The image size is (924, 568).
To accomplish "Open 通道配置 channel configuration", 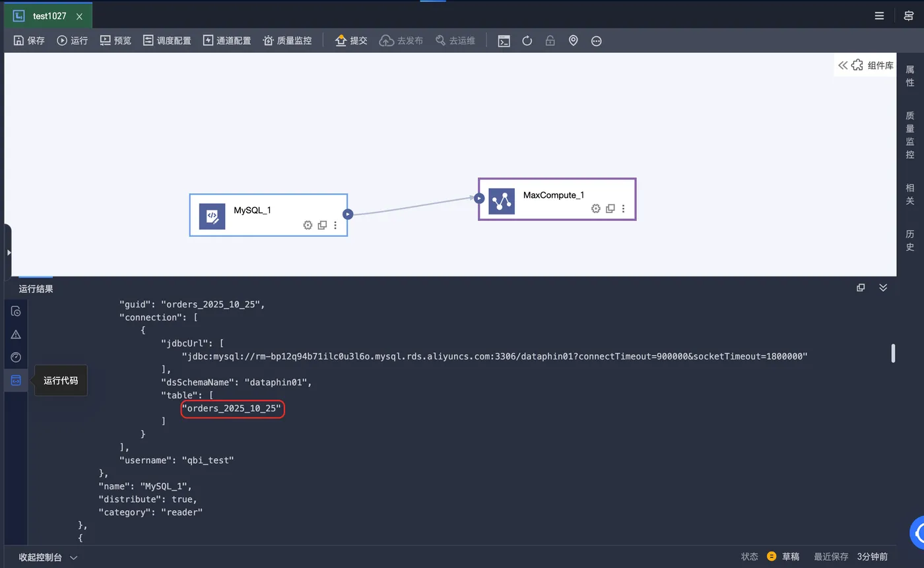I will [x=227, y=40].
